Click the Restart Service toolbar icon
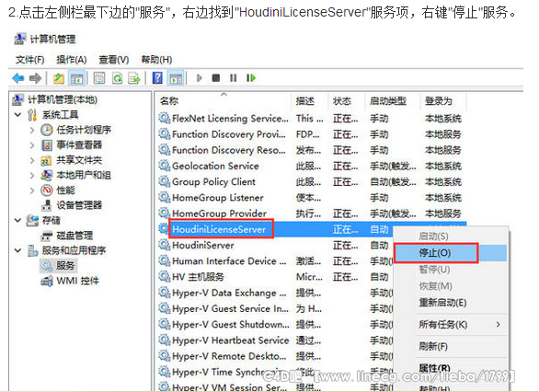 click(251, 78)
